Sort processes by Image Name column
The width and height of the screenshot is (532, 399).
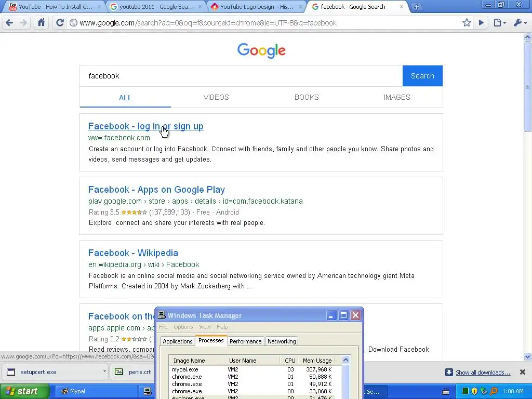click(x=196, y=361)
